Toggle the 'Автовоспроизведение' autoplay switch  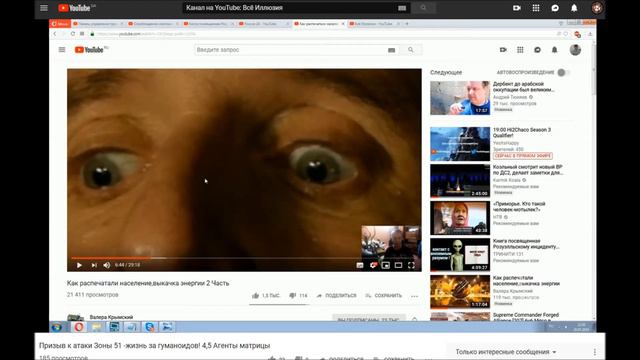click(x=564, y=72)
